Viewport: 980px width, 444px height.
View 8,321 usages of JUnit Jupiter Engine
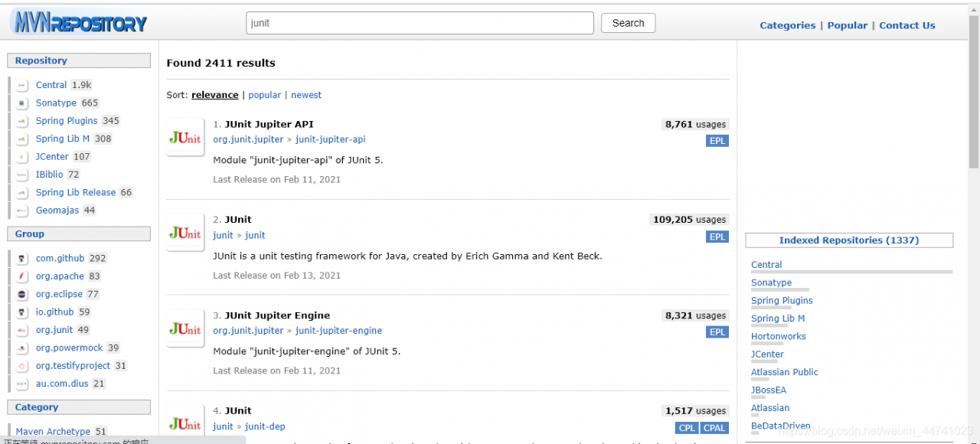695,315
